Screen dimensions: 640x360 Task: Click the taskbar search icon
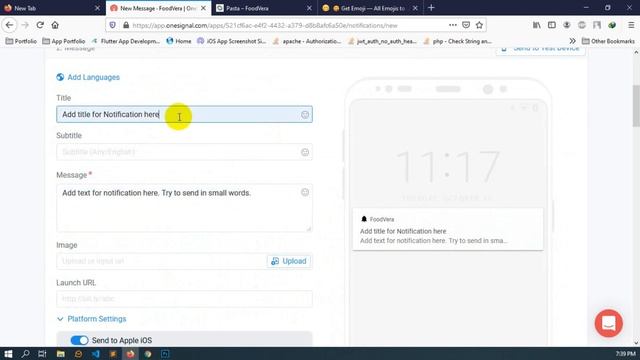(25, 354)
